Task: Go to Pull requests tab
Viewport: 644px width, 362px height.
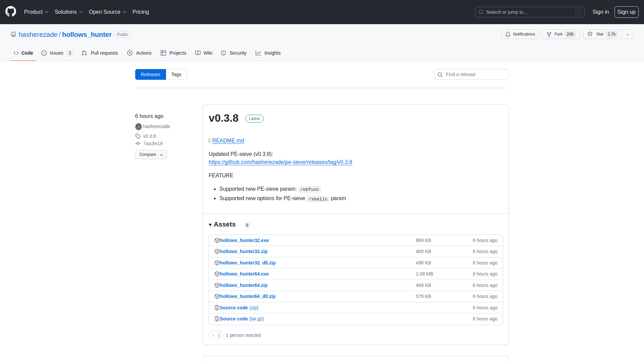Action: pyautogui.click(x=100, y=53)
